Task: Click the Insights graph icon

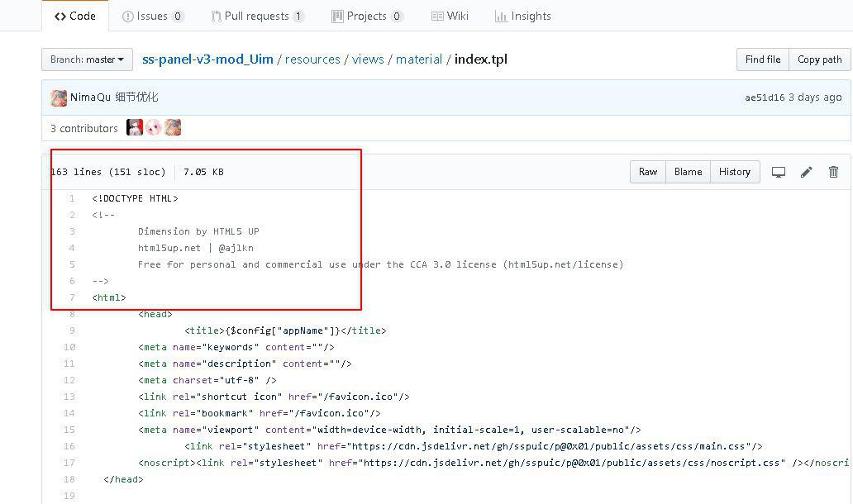Action: click(x=502, y=15)
